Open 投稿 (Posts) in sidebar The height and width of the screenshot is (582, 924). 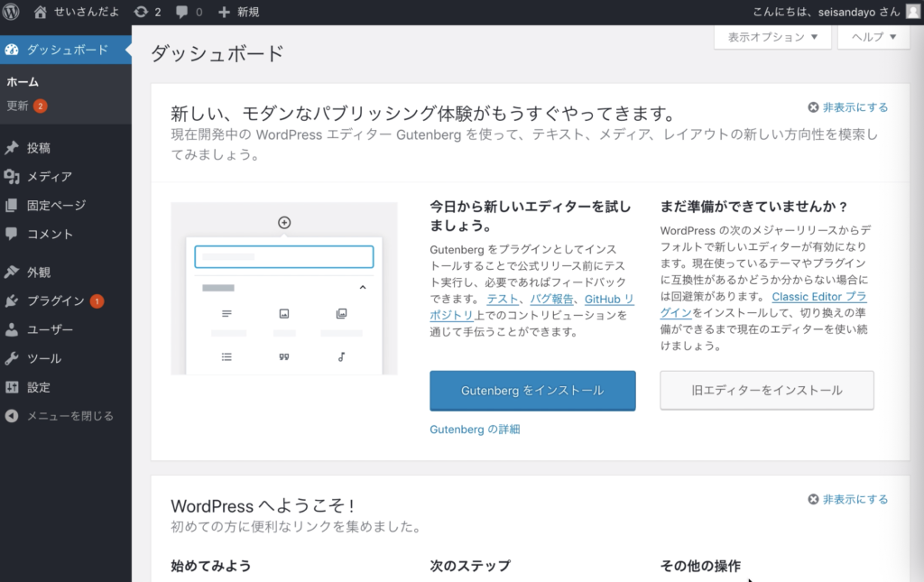point(38,148)
